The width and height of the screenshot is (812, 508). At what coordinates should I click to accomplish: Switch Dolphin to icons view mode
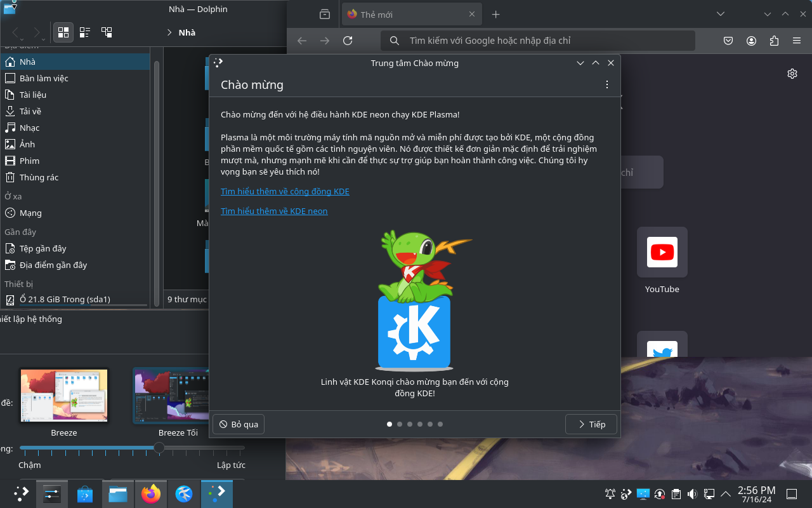pos(63,32)
